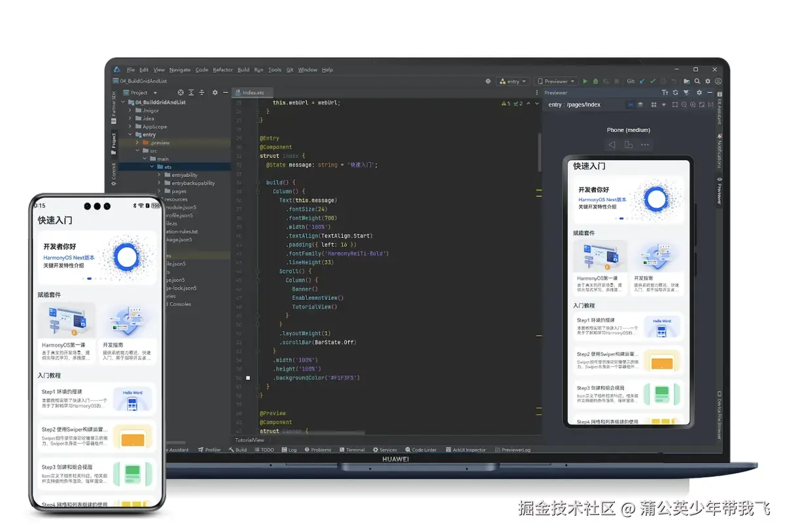Image resolution: width=785 pixels, height=532 pixels.
Task: Open the preview device more options dots
Action: pos(645,144)
